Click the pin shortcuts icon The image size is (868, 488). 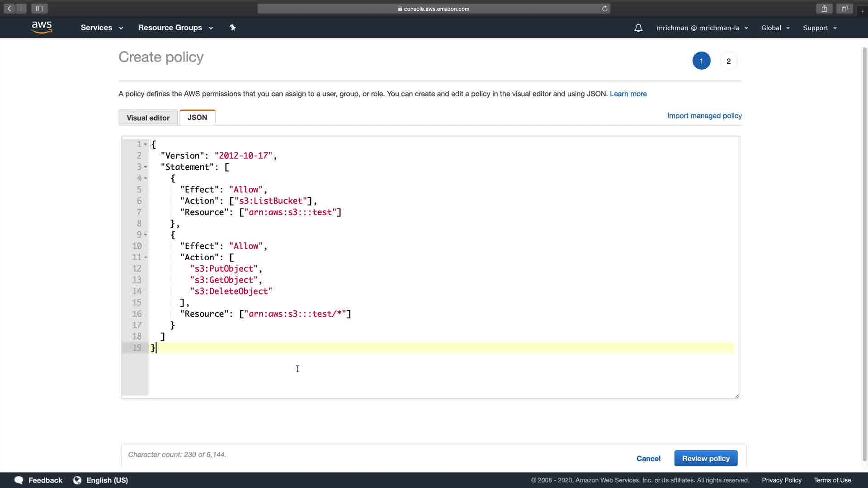coord(233,28)
